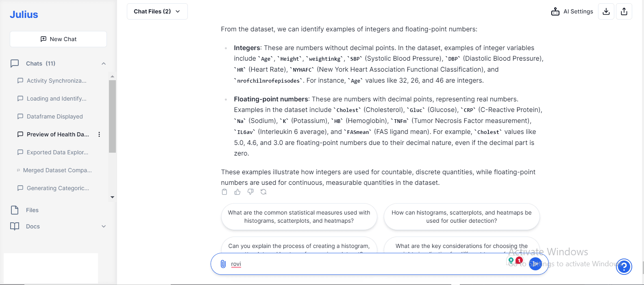Screen dimensions: 644x285
Task: Expand the Docs section
Action: pos(104,226)
